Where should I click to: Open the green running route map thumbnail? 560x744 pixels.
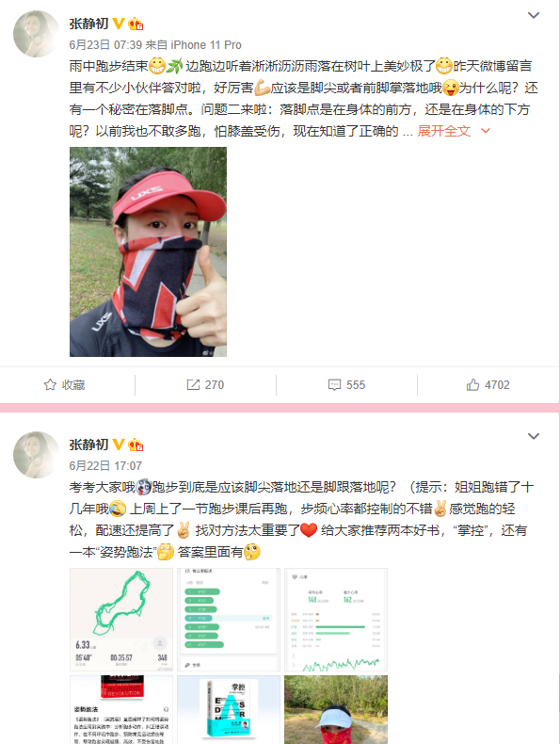[x=121, y=620]
